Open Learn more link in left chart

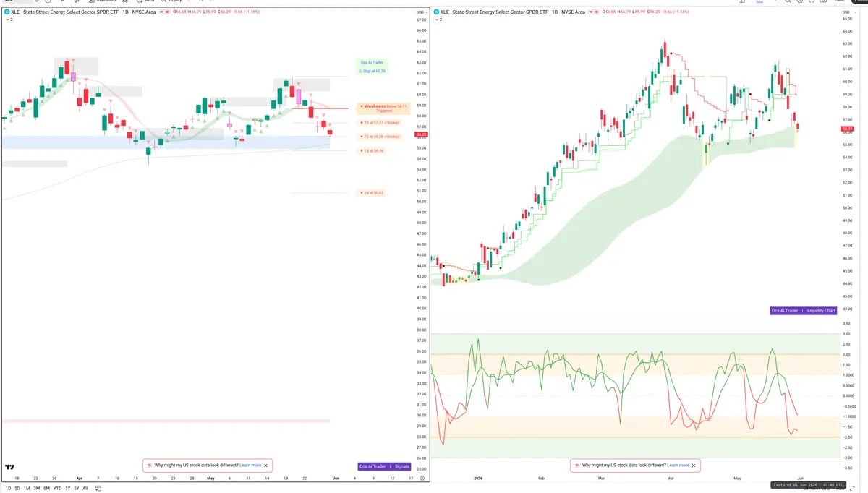[250, 466]
